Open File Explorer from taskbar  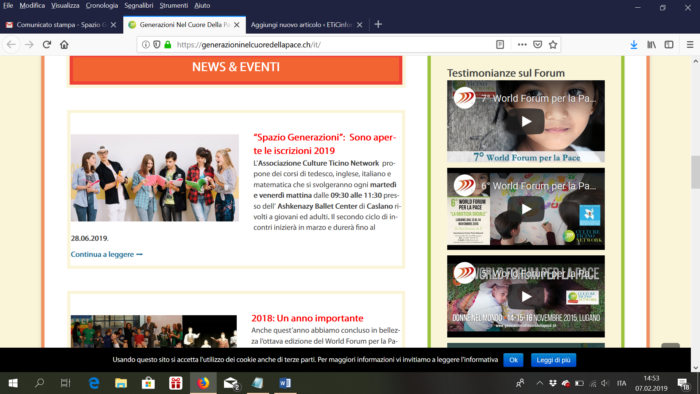coord(121,383)
